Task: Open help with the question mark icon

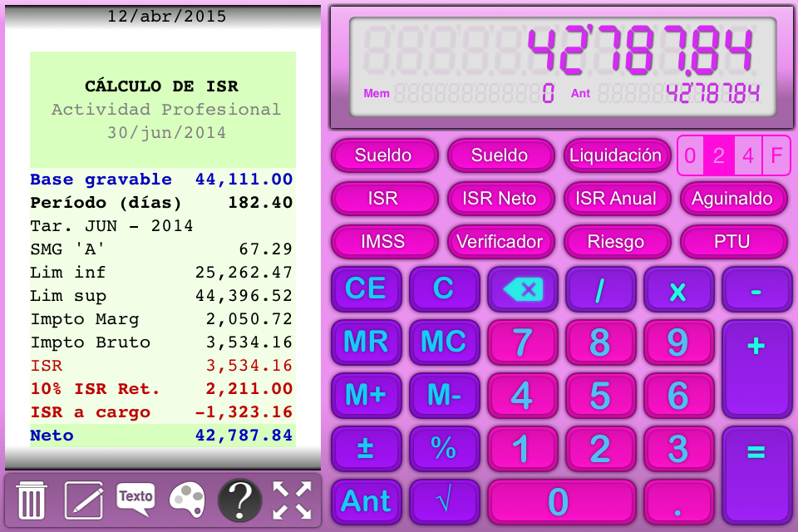Action: 239,500
